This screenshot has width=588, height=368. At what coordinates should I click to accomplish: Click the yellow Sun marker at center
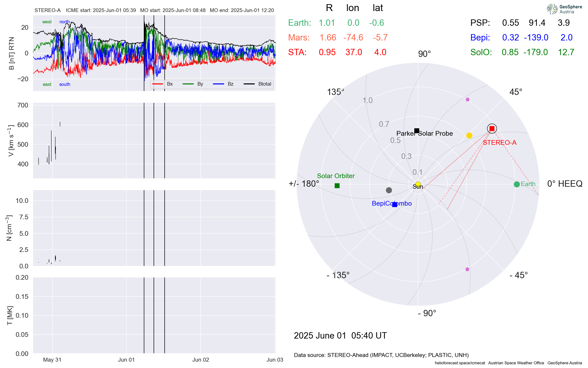click(418, 184)
